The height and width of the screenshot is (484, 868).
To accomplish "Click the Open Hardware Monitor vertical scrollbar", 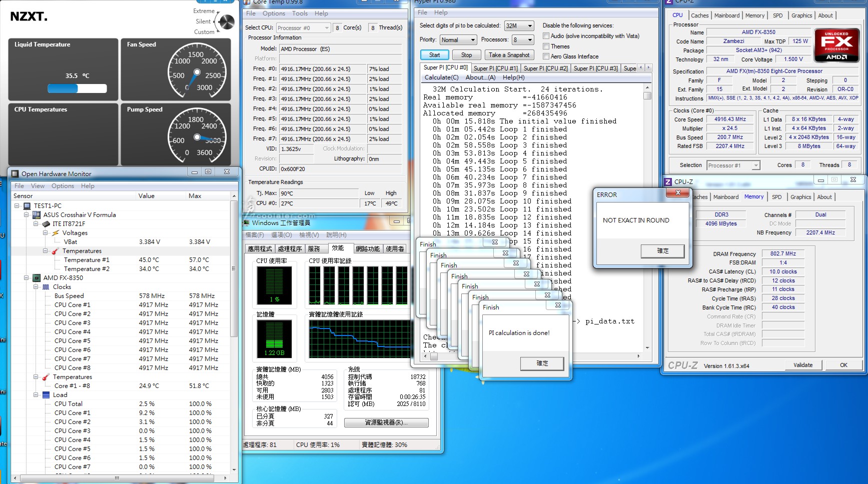I will pos(233,333).
